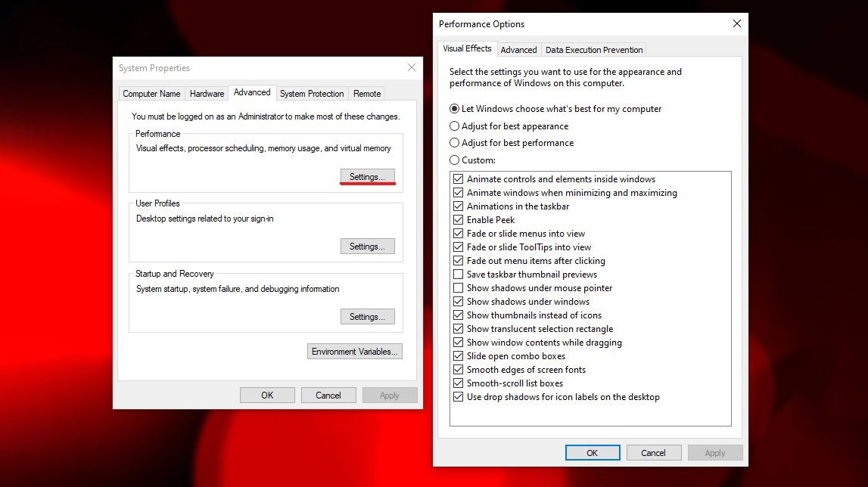This screenshot has height=487, width=868.
Task: Uncheck Animate controls and elements inside windows
Action: click(x=459, y=178)
